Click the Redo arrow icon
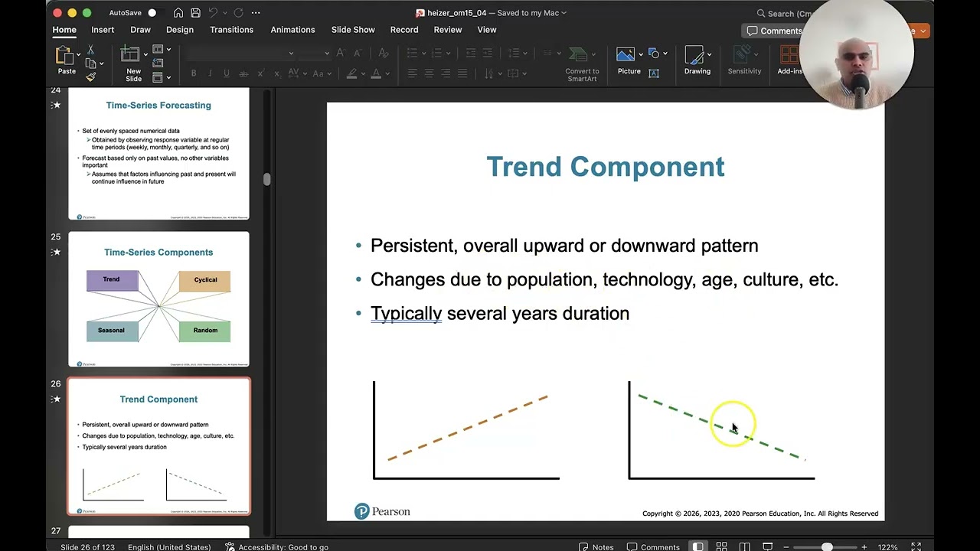This screenshot has height=551, width=980. [x=238, y=13]
